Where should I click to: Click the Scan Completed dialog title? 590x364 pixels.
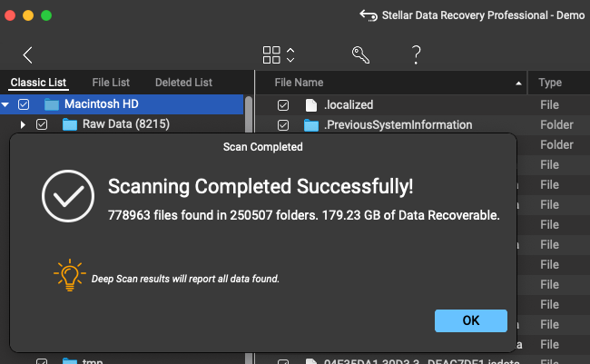click(262, 147)
